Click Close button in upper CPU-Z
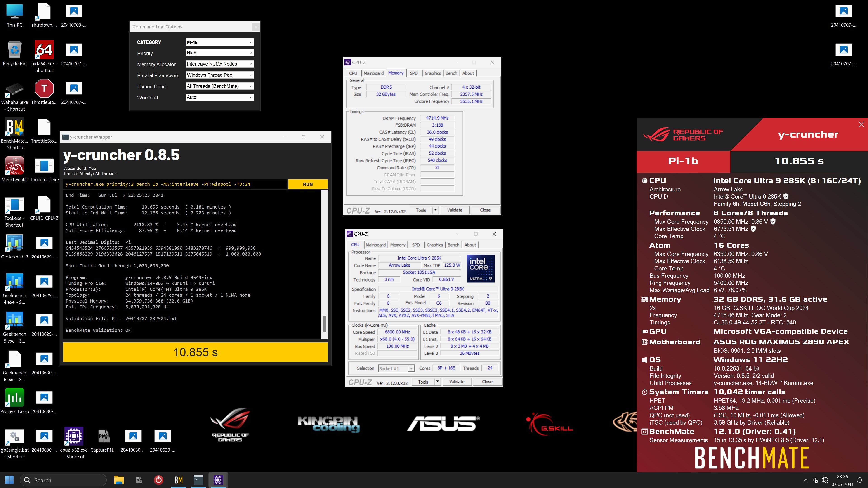The image size is (868, 488). (x=485, y=210)
